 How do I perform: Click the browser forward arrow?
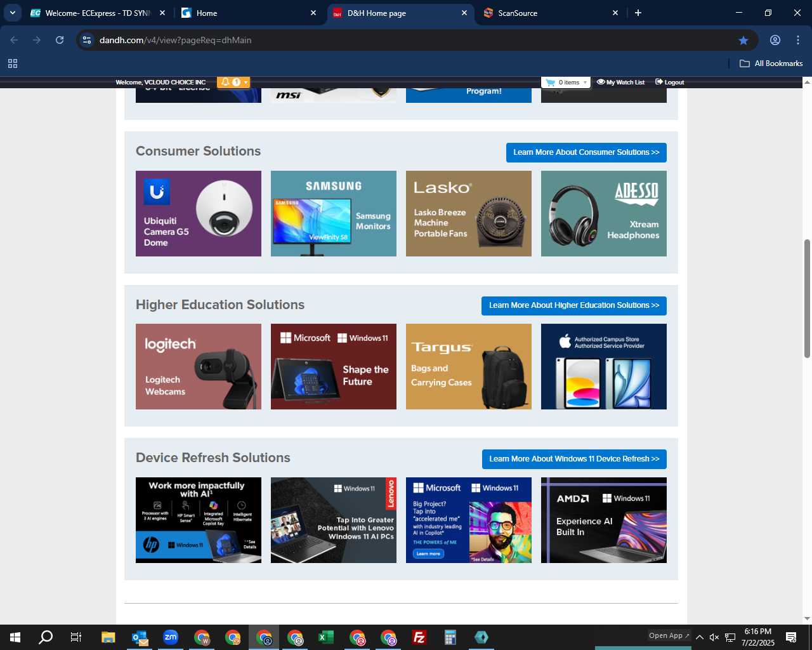(x=37, y=40)
